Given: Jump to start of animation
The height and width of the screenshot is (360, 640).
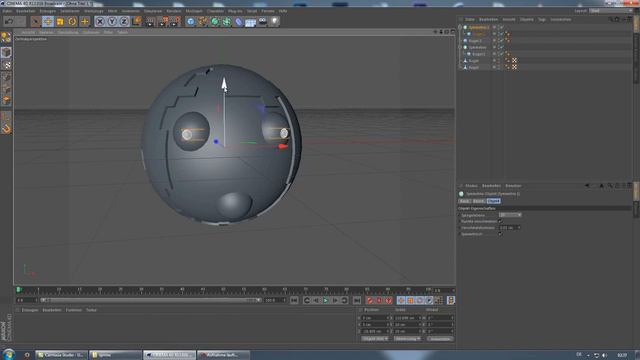Looking at the screenshot, I should pyautogui.click(x=294, y=300).
